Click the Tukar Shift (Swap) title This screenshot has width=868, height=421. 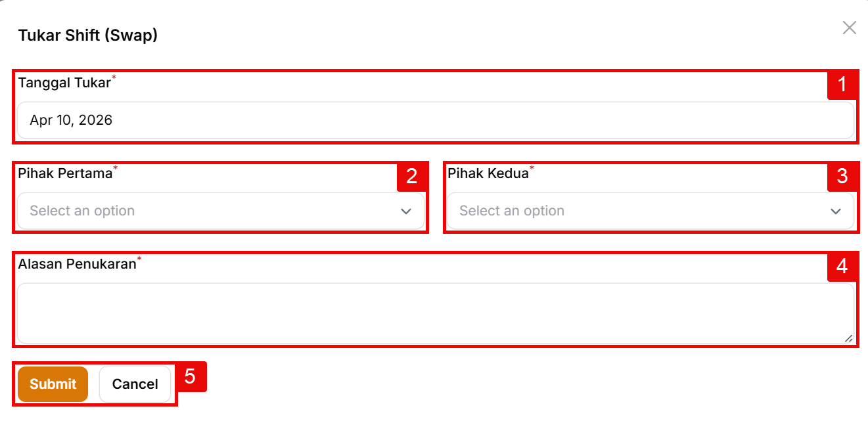(88, 35)
